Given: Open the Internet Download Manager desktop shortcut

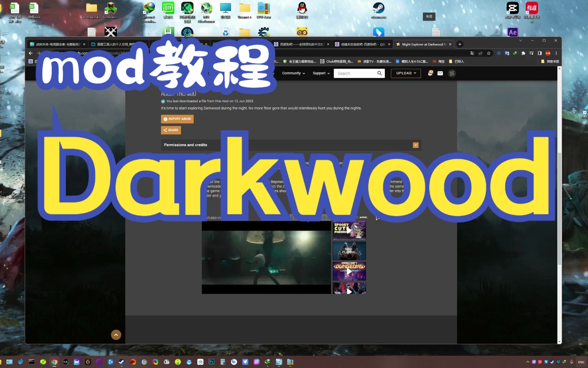Looking at the screenshot, I should coord(149,12).
